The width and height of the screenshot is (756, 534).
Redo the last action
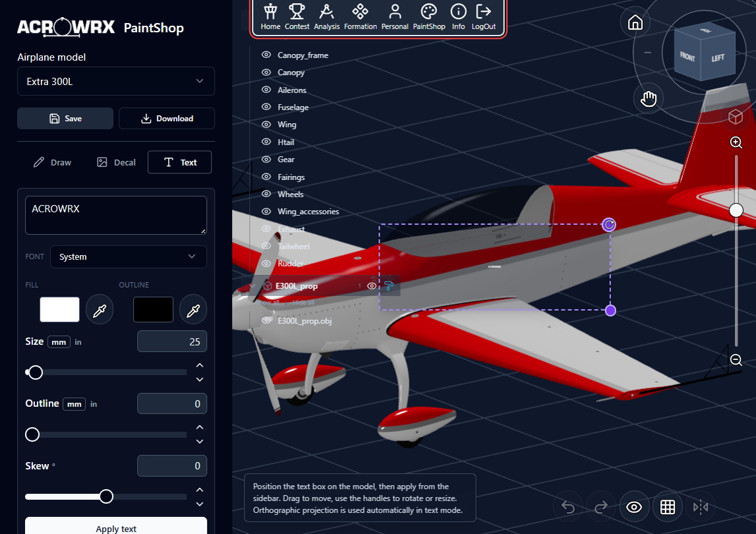pos(601,507)
